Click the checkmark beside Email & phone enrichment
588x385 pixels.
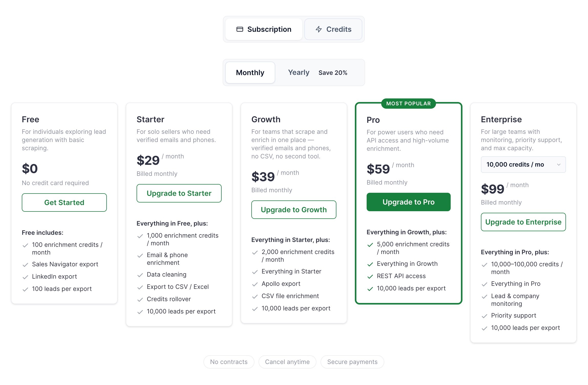140,256
